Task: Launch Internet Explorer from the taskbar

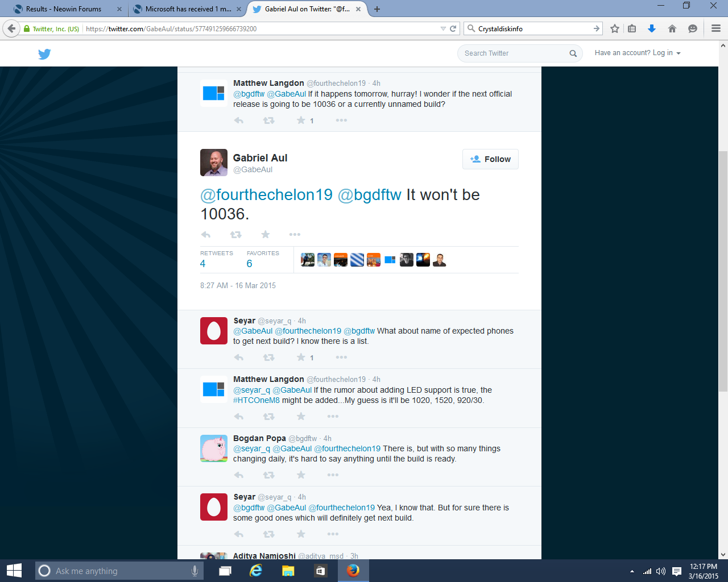Action: [x=256, y=571]
